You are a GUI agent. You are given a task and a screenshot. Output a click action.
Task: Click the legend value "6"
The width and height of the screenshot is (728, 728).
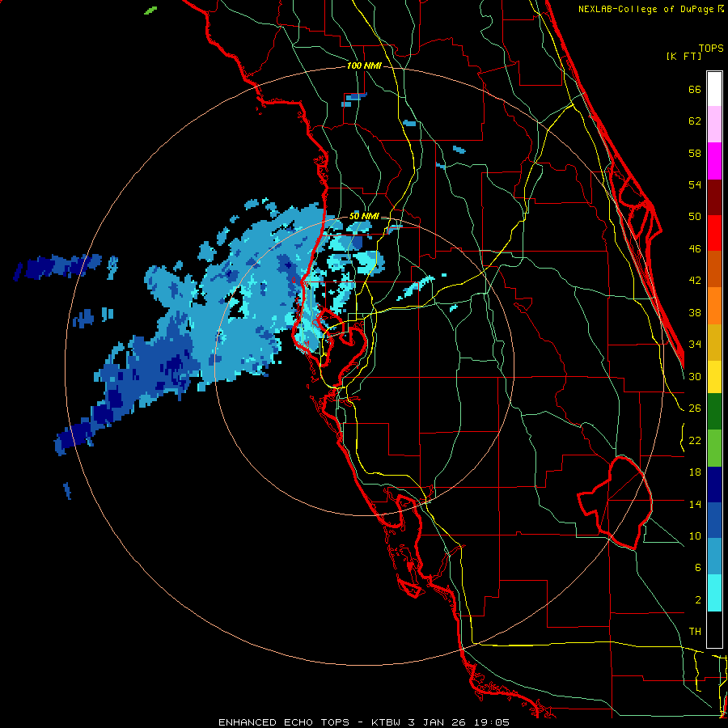[697, 567]
